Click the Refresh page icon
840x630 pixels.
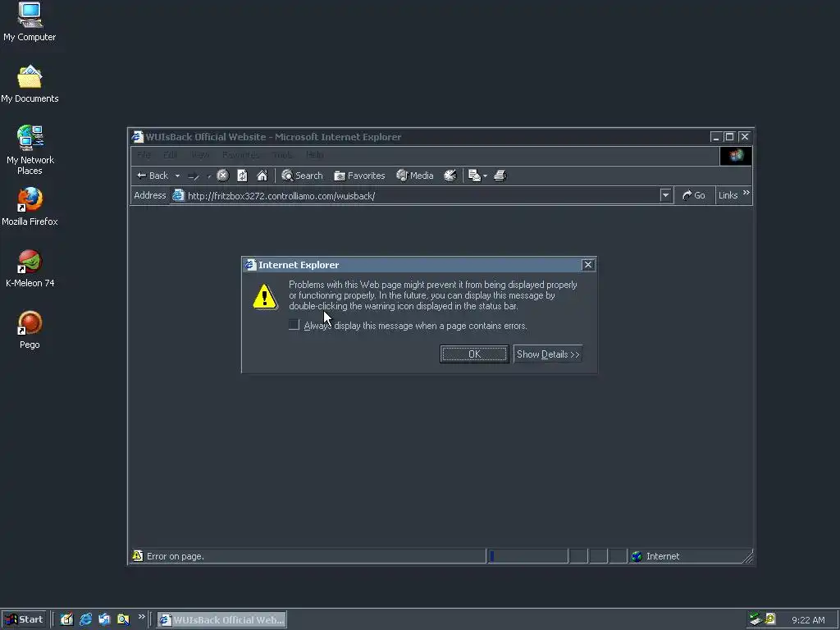242,176
